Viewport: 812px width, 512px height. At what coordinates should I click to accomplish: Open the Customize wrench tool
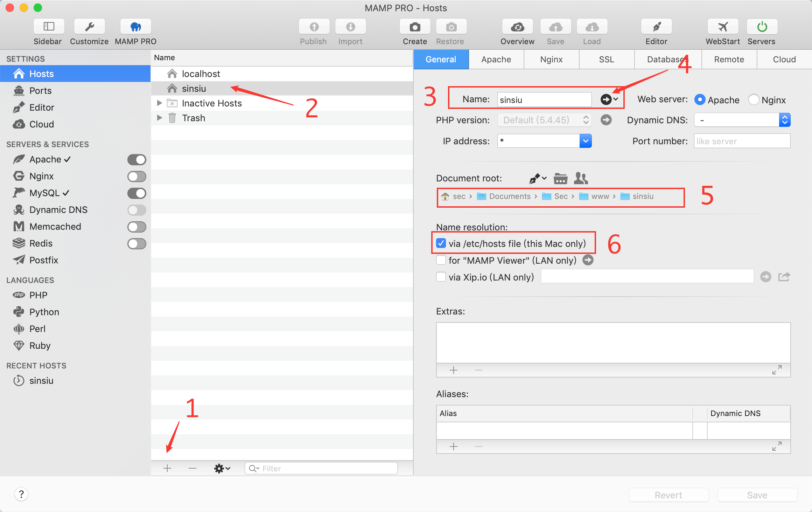(89, 27)
